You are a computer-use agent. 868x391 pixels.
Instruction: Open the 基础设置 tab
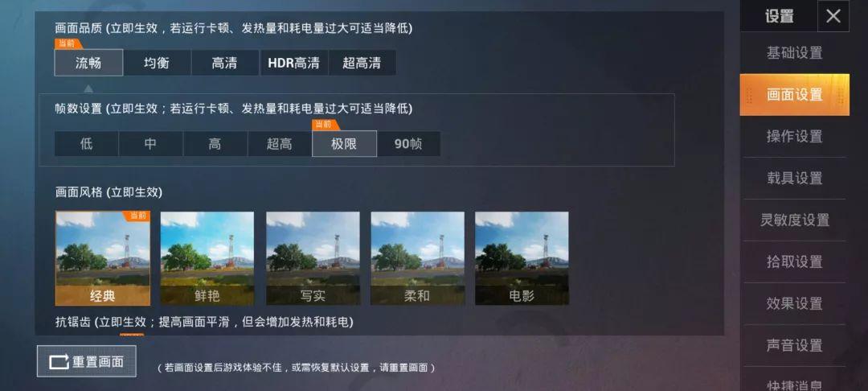tap(794, 53)
